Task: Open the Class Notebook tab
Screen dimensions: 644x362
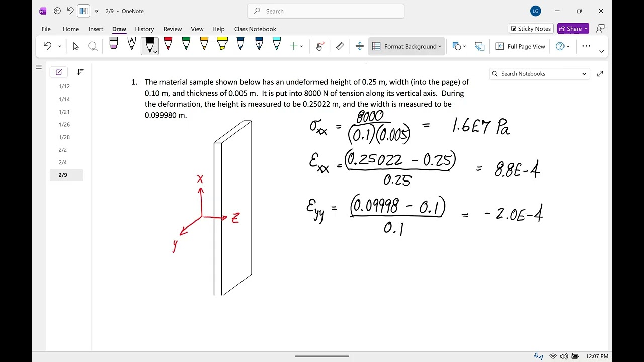Action: coord(255,29)
